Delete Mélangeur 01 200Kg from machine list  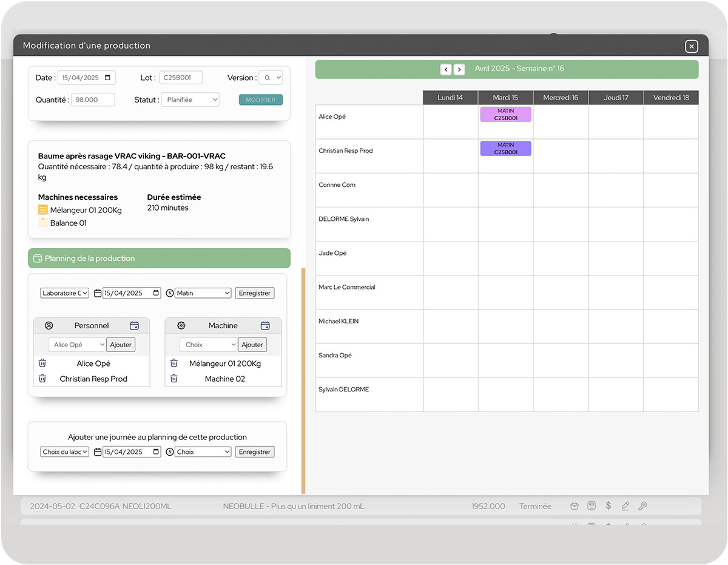click(174, 364)
